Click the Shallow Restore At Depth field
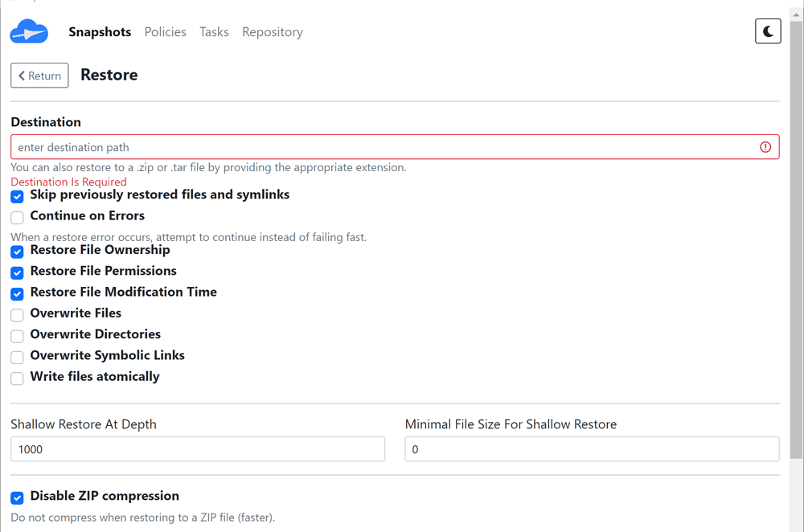 click(x=197, y=449)
